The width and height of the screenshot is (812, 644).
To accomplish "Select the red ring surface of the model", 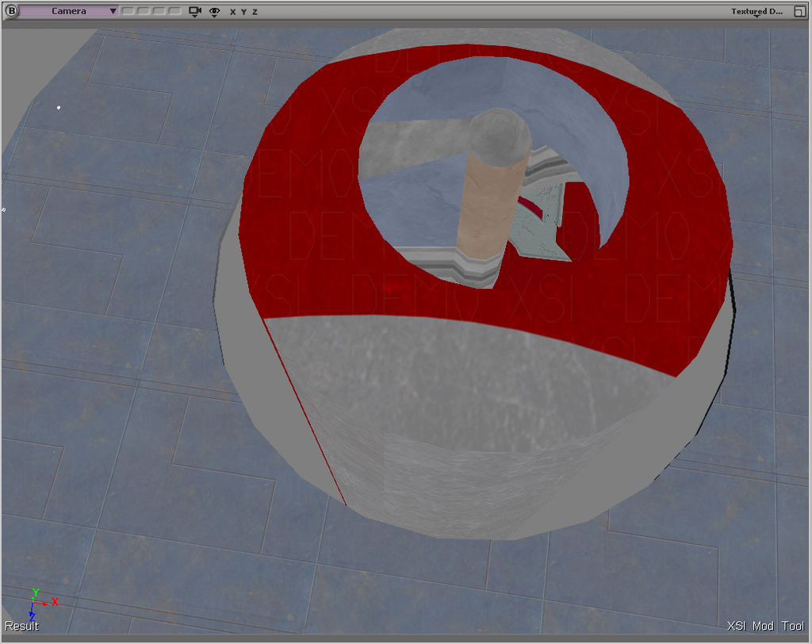I will click(x=311, y=207).
